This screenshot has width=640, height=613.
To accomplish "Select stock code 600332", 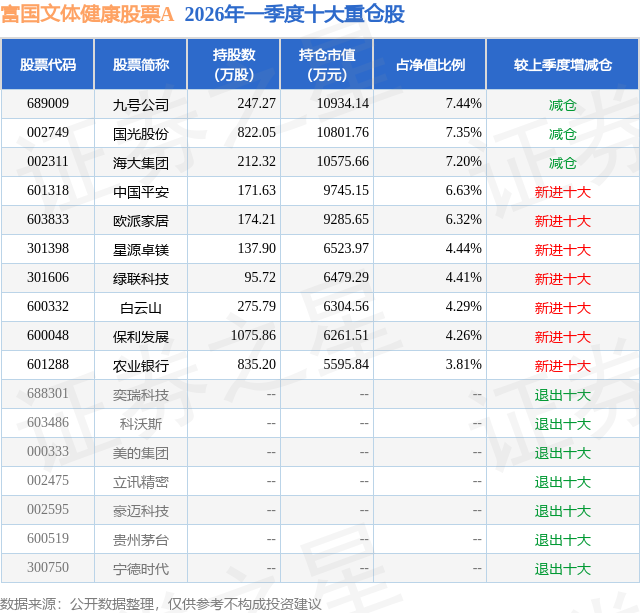I will 48,306.
